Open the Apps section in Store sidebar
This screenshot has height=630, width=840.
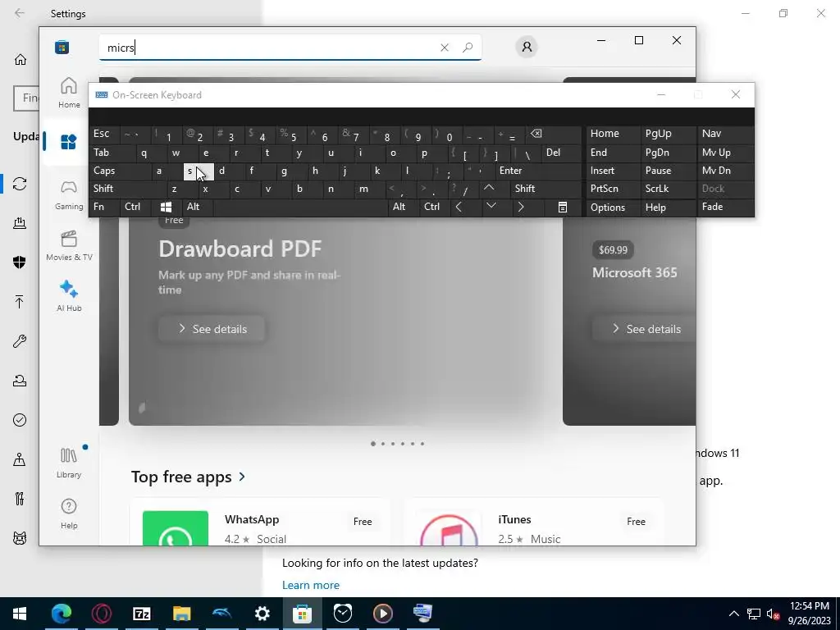point(69,142)
